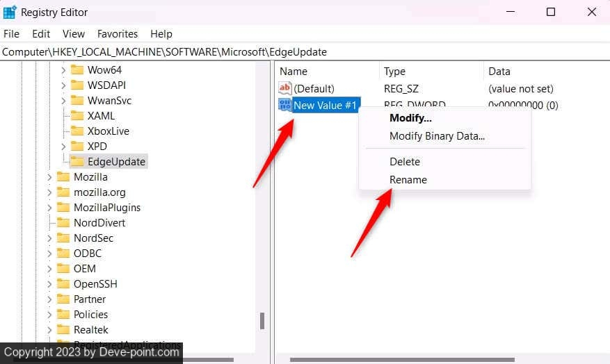Click the Registry Editor app icon in title bar
The height and width of the screenshot is (364, 610).
coord(10,12)
